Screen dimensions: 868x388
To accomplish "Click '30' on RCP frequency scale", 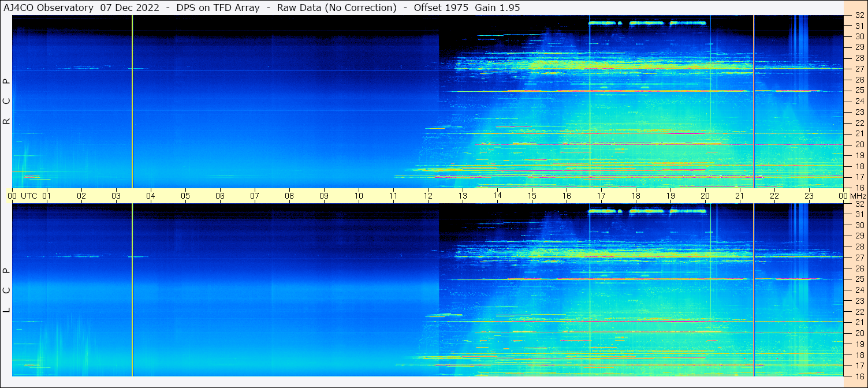I will tap(859, 36).
